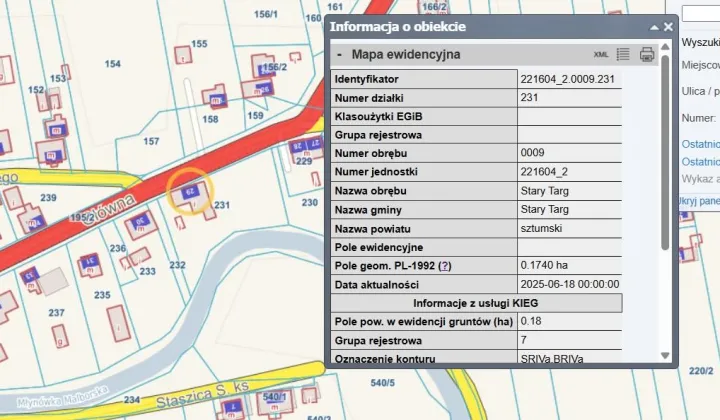Click the Informacje z usługi KIEG header
This screenshot has width=720, height=420.
pyautogui.click(x=476, y=303)
